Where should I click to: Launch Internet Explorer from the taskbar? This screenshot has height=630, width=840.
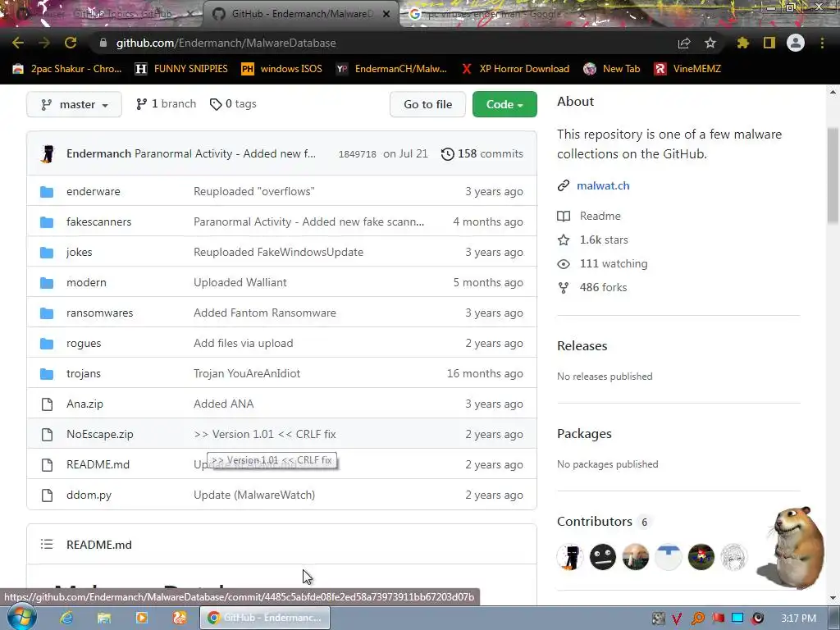click(x=66, y=618)
